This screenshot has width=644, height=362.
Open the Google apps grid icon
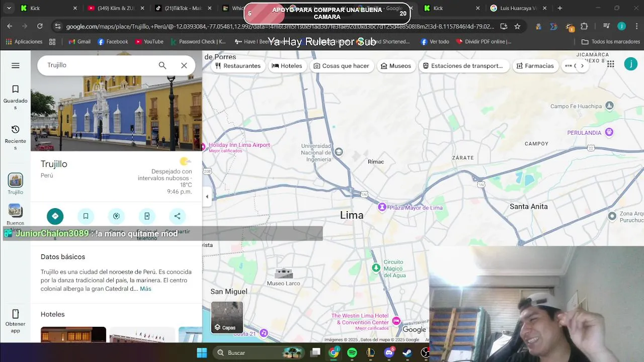[610, 64]
